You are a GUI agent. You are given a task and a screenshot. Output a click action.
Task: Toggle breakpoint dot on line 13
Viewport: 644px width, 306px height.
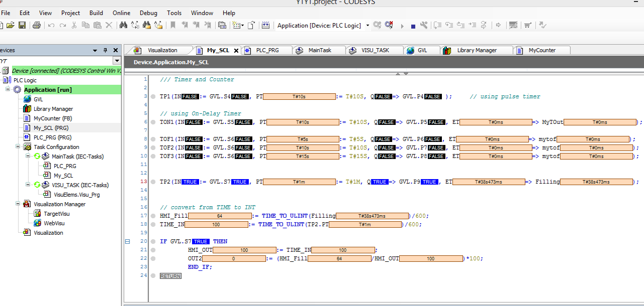[x=152, y=182]
